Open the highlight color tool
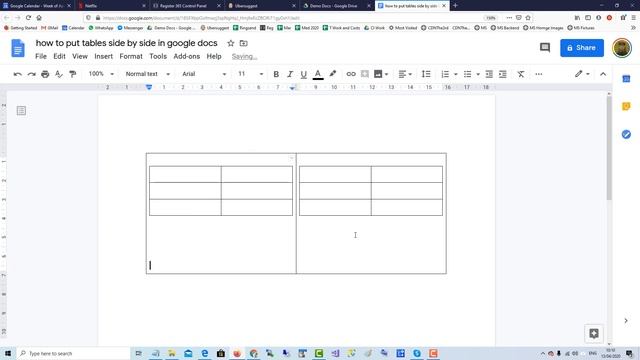 tap(333, 74)
